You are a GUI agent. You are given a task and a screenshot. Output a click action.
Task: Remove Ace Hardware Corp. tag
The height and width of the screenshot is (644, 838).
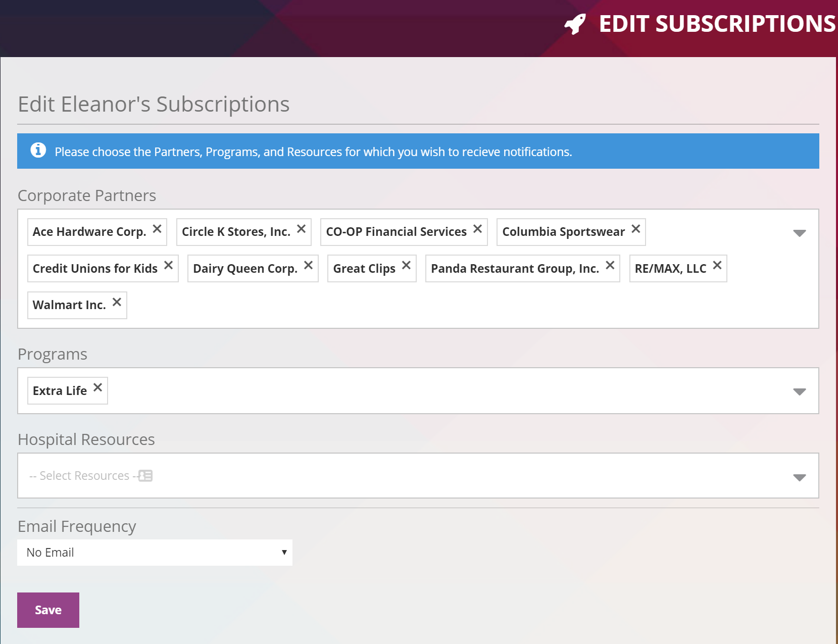(157, 229)
